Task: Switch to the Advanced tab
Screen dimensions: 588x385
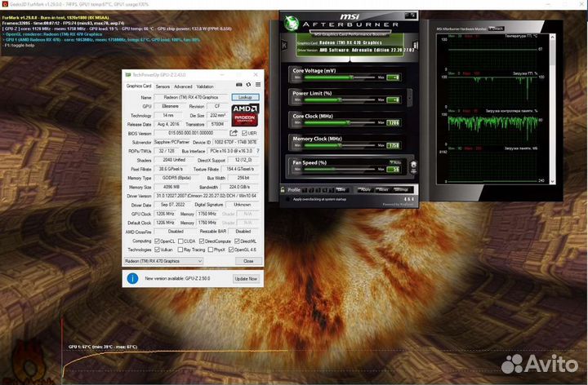Action: [183, 86]
